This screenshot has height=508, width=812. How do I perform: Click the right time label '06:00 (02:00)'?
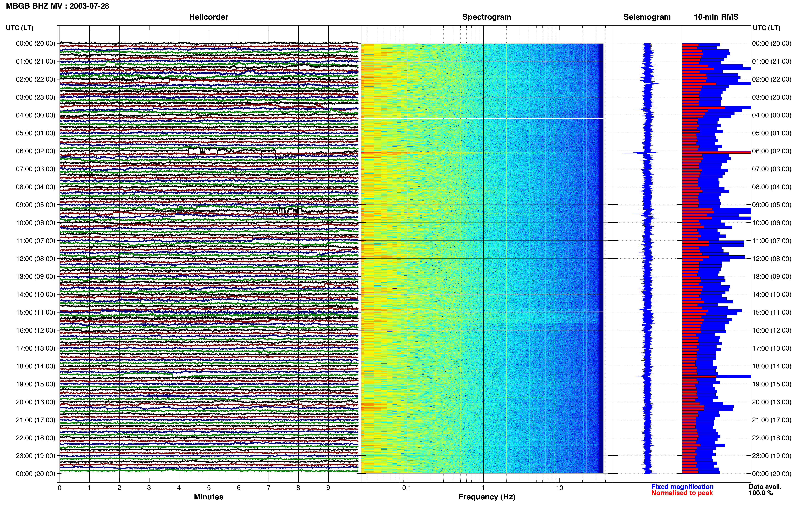coord(772,151)
